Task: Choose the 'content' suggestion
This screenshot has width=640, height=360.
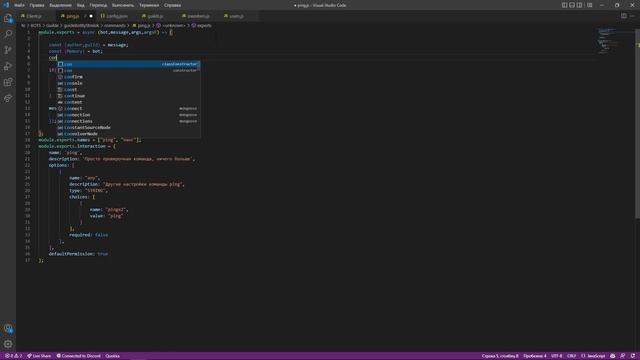Action: tap(129, 102)
